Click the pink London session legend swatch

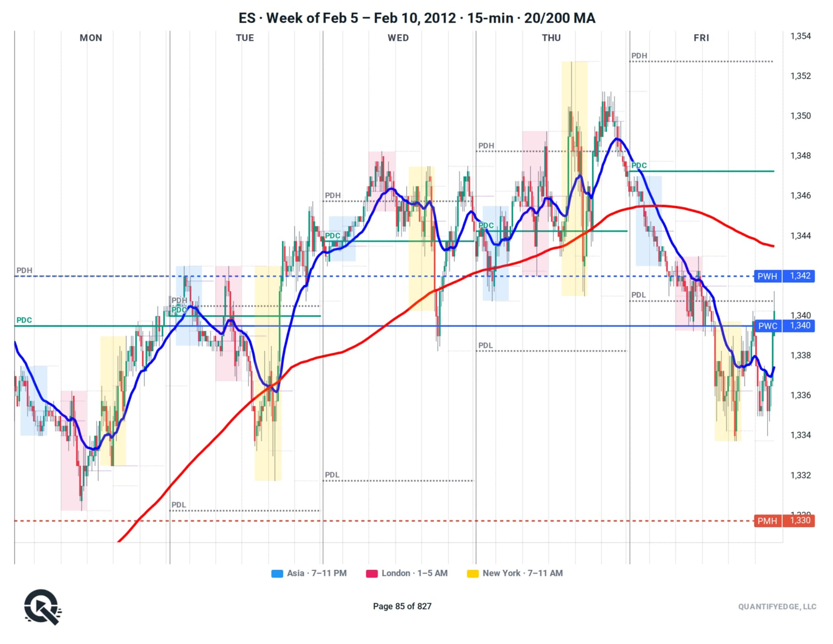coord(372,574)
